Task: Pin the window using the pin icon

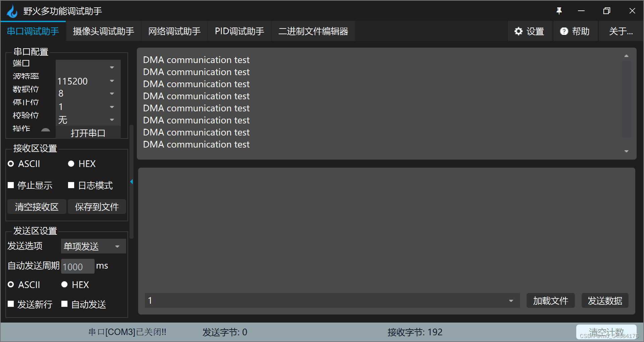Action: pos(559,11)
